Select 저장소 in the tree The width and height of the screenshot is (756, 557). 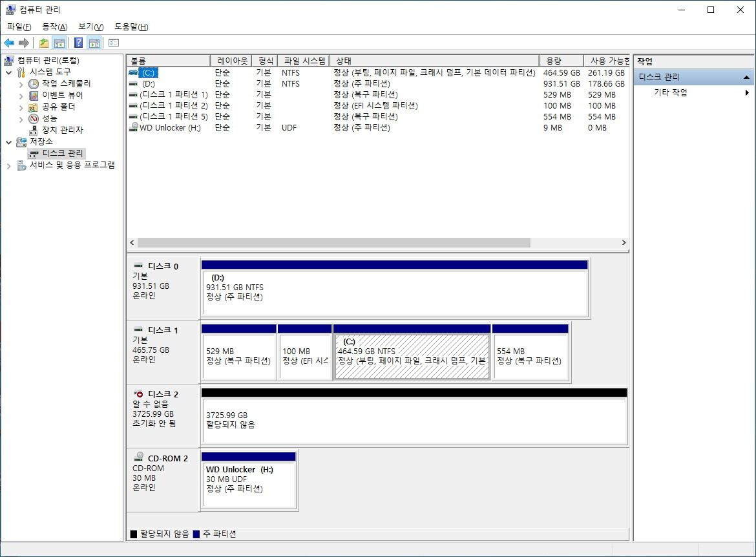click(41, 142)
